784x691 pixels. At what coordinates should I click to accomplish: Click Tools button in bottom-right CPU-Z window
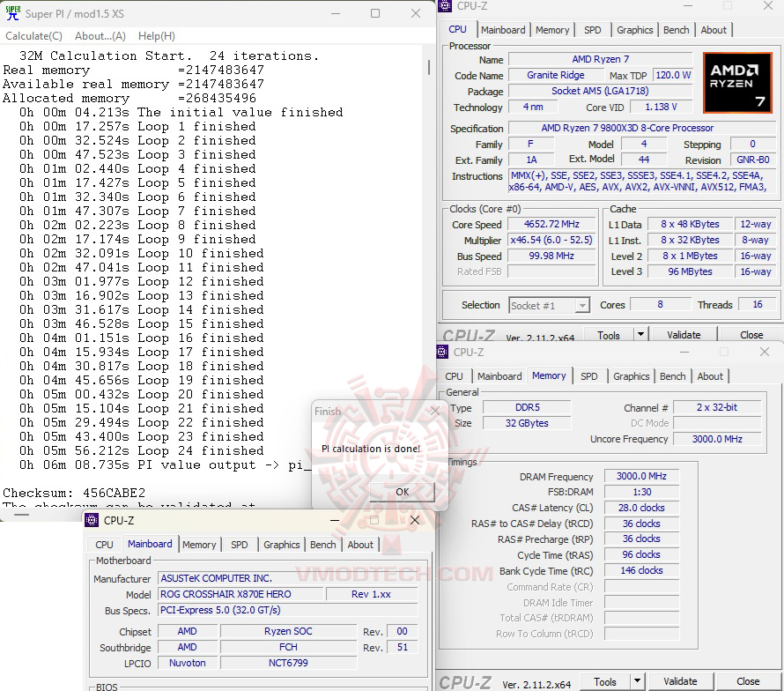click(605, 681)
